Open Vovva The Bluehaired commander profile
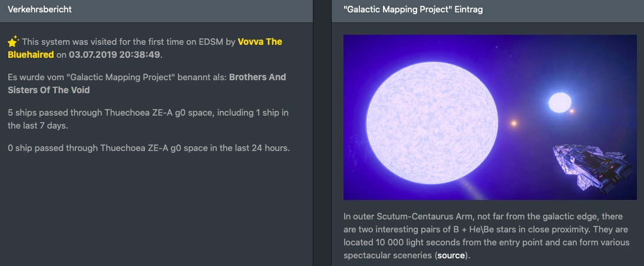 tap(259, 42)
